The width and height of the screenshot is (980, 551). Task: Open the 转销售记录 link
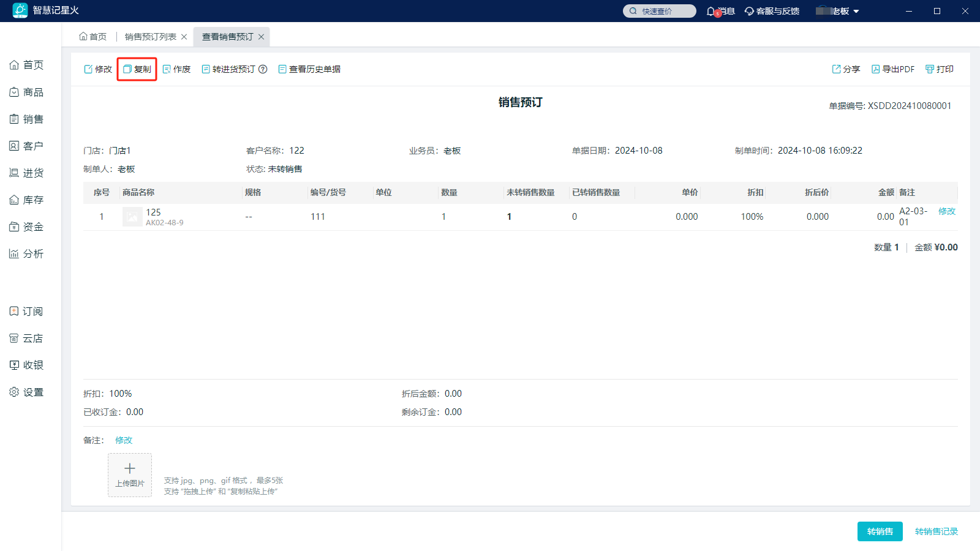937,531
